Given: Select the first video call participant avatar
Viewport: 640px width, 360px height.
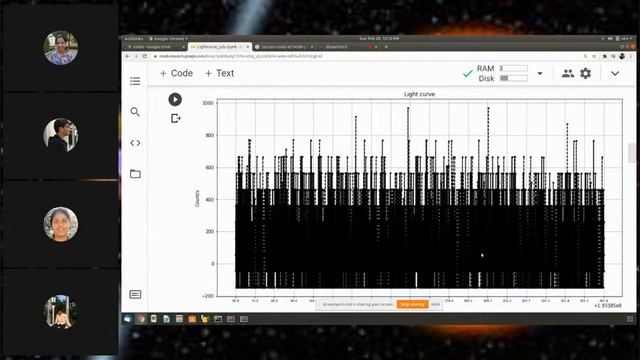Looking at the screenshot, I should pyautogui.click(x=60, y=48).
